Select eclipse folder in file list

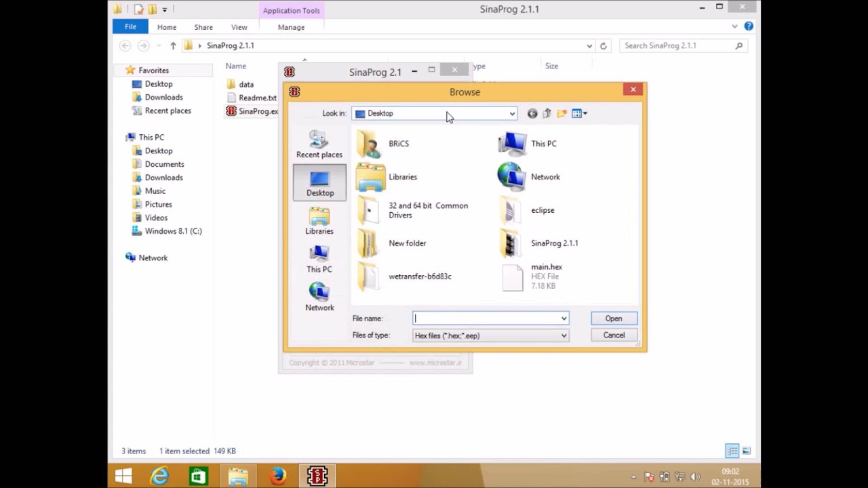527,210
